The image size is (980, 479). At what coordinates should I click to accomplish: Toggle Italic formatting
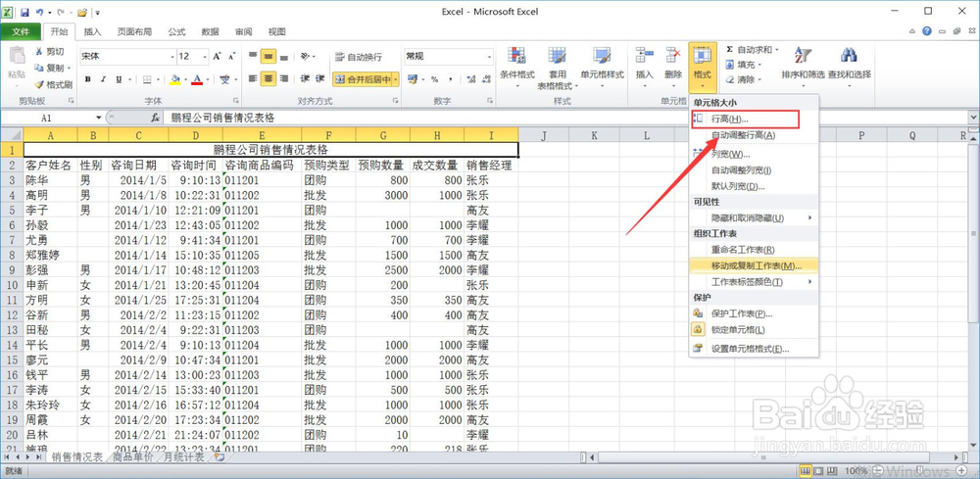[x=103, y=79]
